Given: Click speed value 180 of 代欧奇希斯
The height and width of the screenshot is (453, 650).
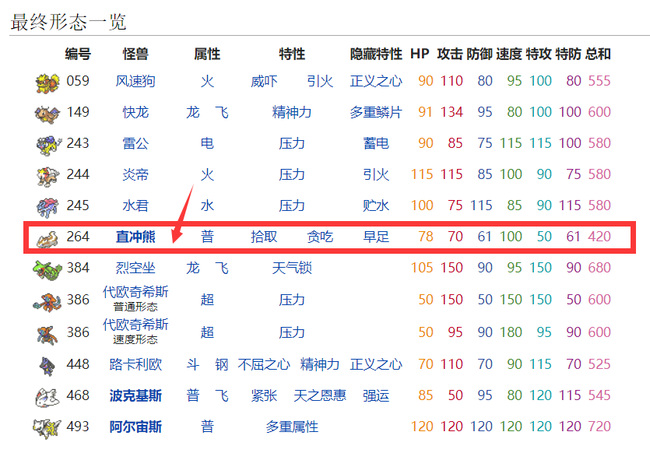Looking at the screenshot, I should 511,332.
